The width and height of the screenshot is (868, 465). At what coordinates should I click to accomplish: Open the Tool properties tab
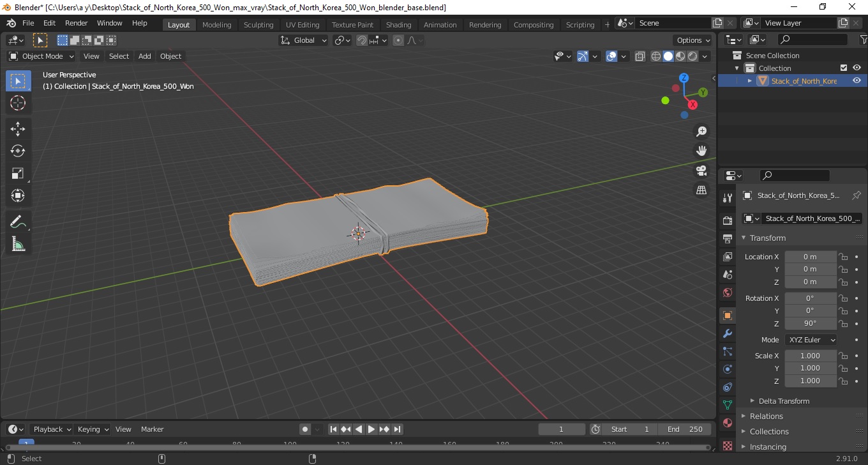click(x=727, y=197)
